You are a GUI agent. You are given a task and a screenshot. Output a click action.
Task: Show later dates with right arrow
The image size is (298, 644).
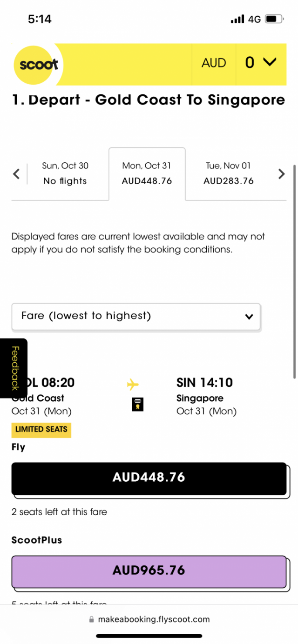(281, 174)
